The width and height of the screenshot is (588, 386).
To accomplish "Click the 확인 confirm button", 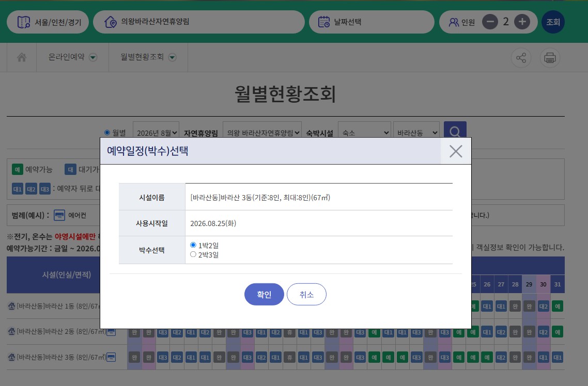I will point(264,294).
